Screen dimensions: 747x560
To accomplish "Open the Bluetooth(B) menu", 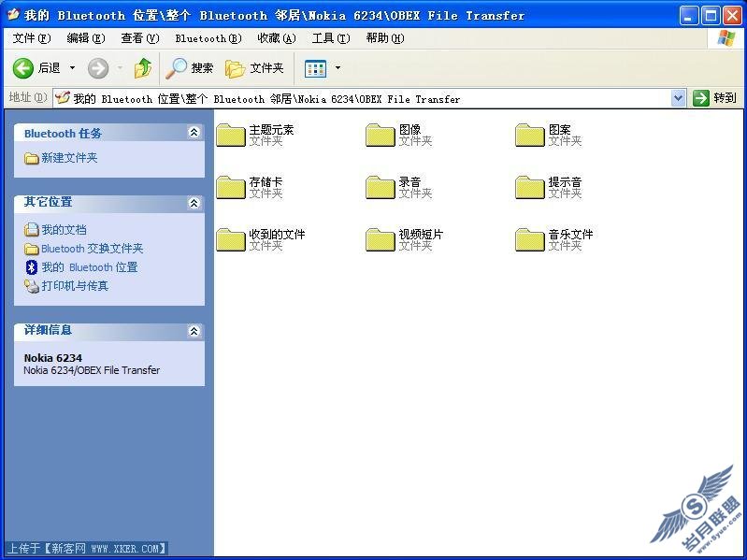I will [x=208, y=38].
